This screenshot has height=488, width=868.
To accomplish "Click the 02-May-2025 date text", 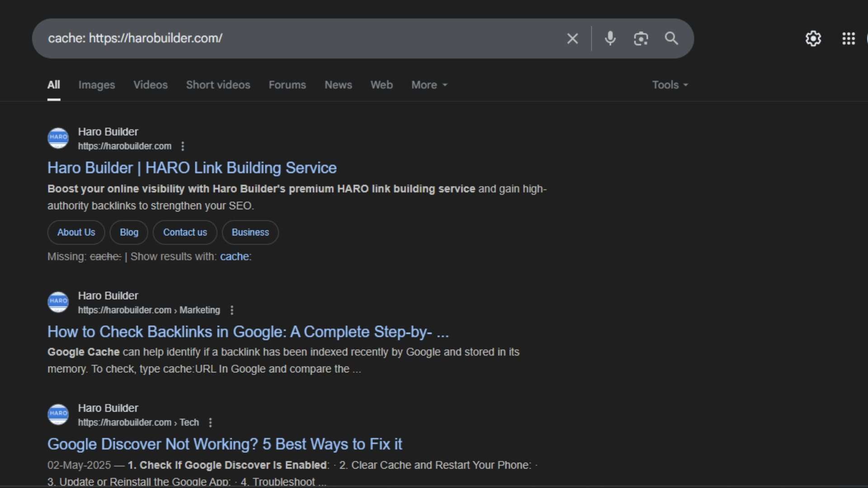I will [79, 465].
